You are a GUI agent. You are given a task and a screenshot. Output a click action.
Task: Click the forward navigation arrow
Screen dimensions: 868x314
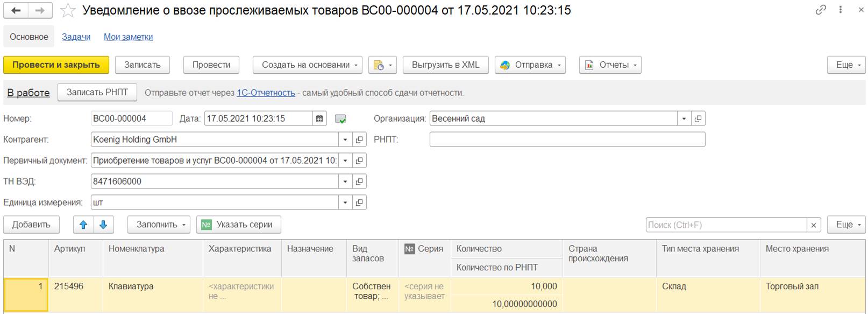pyautogui.click(x=40, y=10)
